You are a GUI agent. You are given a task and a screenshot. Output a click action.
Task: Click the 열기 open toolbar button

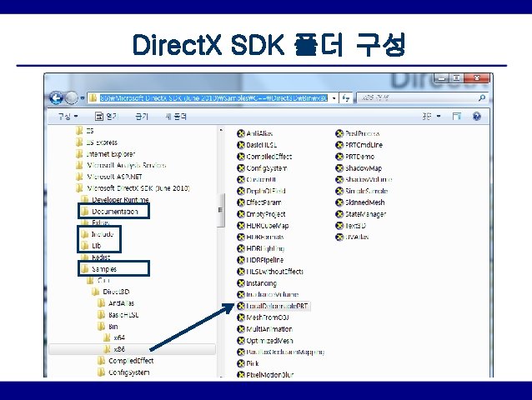[106, 117]
